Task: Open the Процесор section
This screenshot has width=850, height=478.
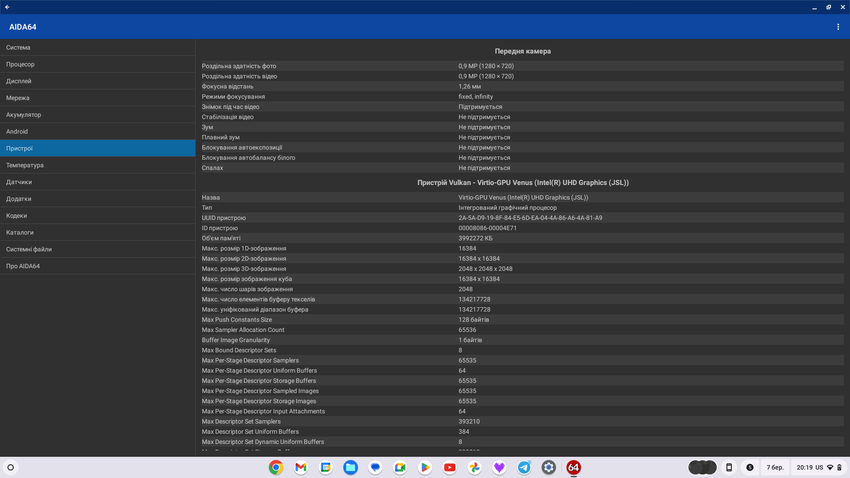Action: click(x=97, y=64)
